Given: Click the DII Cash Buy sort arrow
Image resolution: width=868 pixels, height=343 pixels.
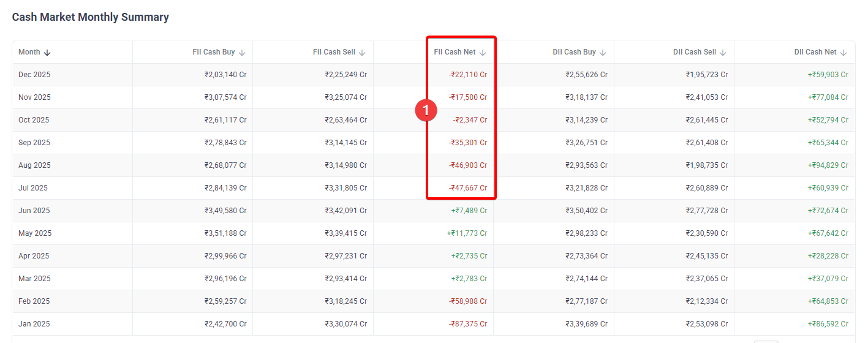Looking at the screenshot, I should coord(603,53).
